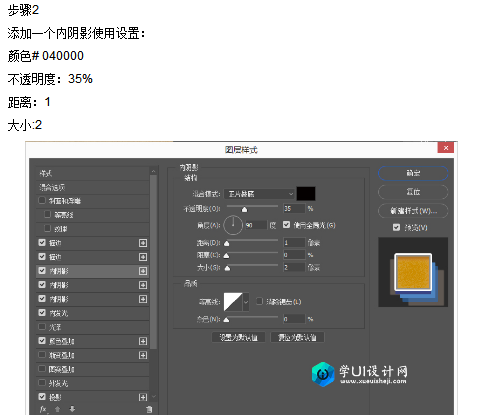
Task: Uncheck the highlighted 内阴影 row checkbox
Action: point(42,271)
